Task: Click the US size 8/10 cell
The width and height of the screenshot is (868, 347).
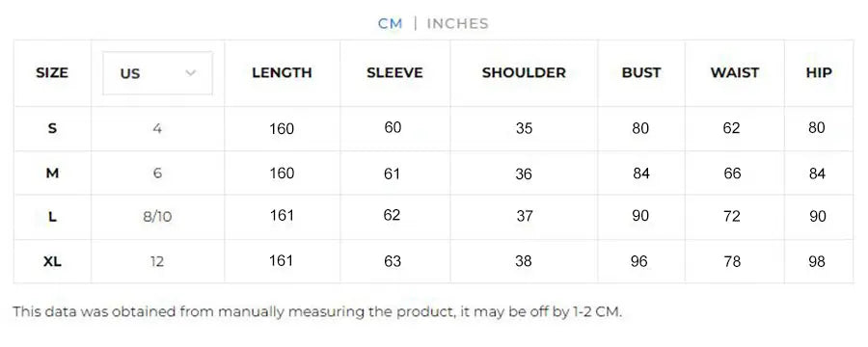Action: click(157, 216)
